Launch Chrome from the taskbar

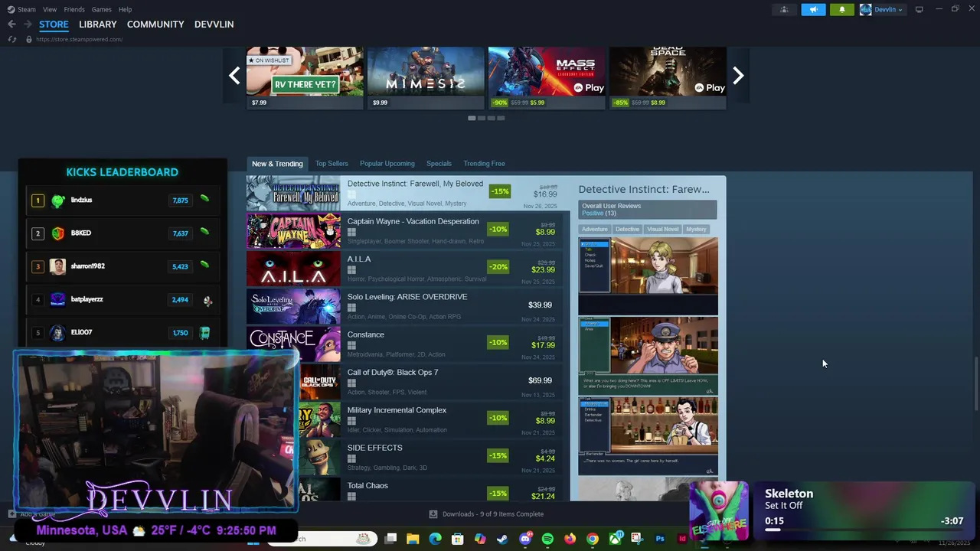(592, 539)
